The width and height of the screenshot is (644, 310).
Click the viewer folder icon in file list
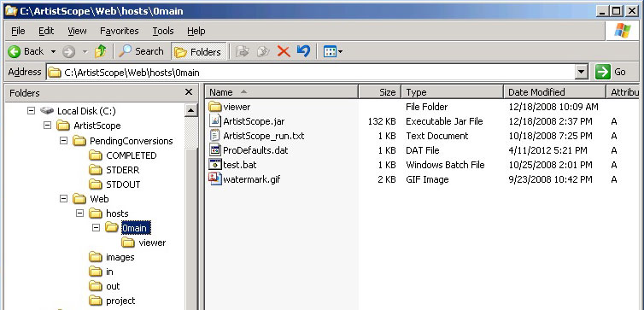click(214, 107)
